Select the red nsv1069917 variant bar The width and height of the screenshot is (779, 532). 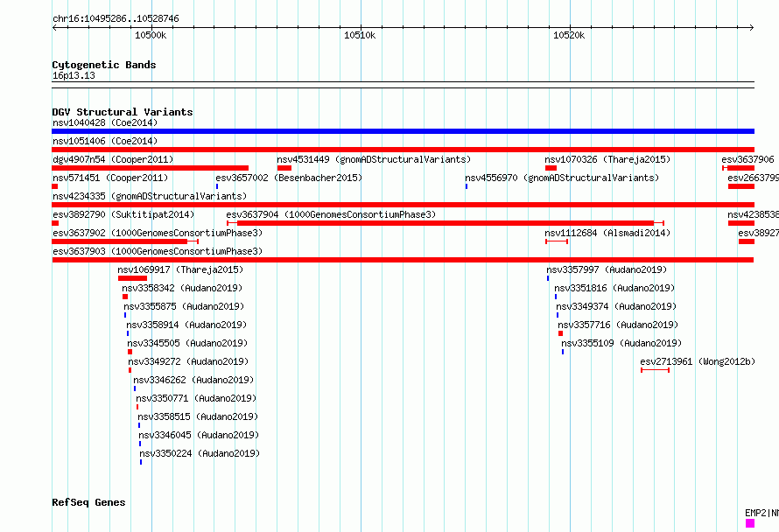[133, 278]
